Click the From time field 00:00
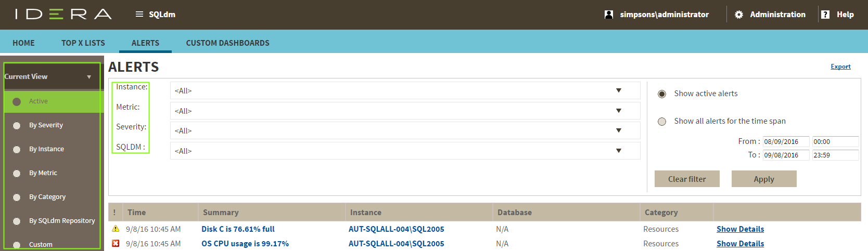Viewport: 868px width, 251px height. point(835,141)
